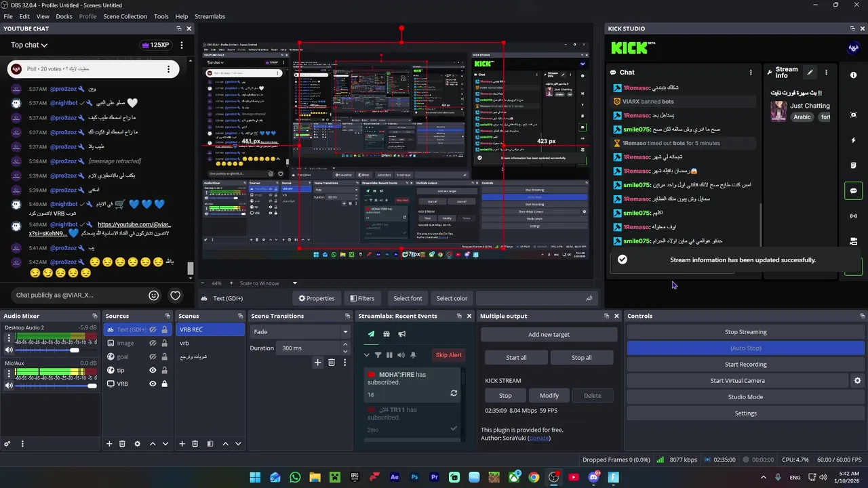868x488 pixels.
Task: Remove transition with trash icon
Action: point(332,363)
